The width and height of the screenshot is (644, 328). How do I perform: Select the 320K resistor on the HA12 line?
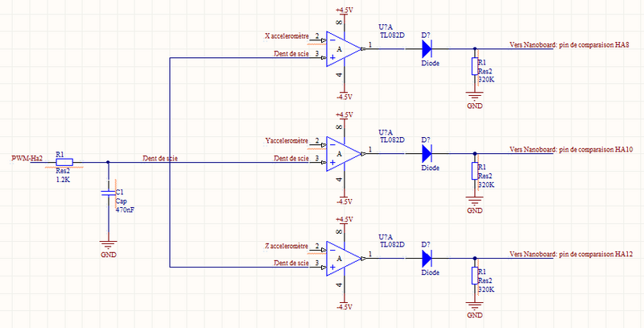pyautogui.click(x=473, y=276)
